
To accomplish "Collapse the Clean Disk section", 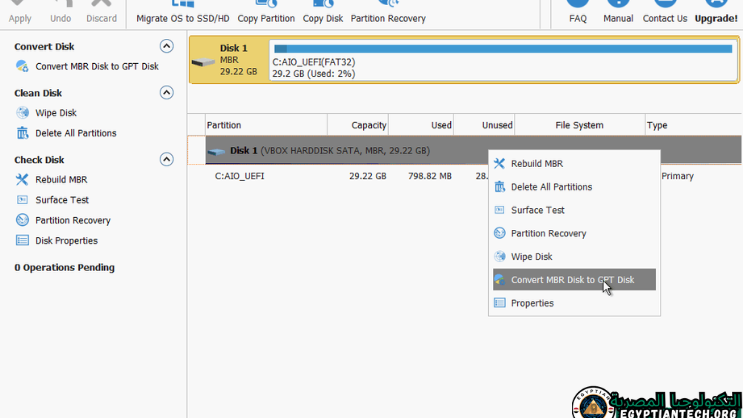I will click(x=166, y=92).
